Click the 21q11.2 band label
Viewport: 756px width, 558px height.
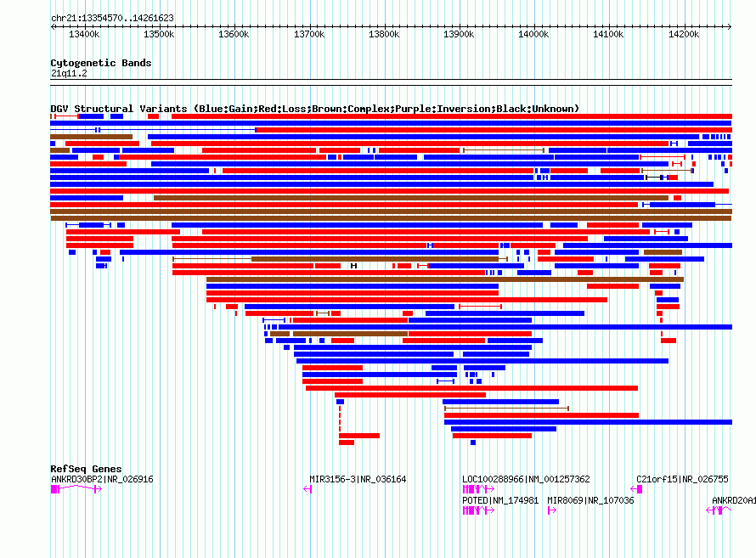(69, 73)
